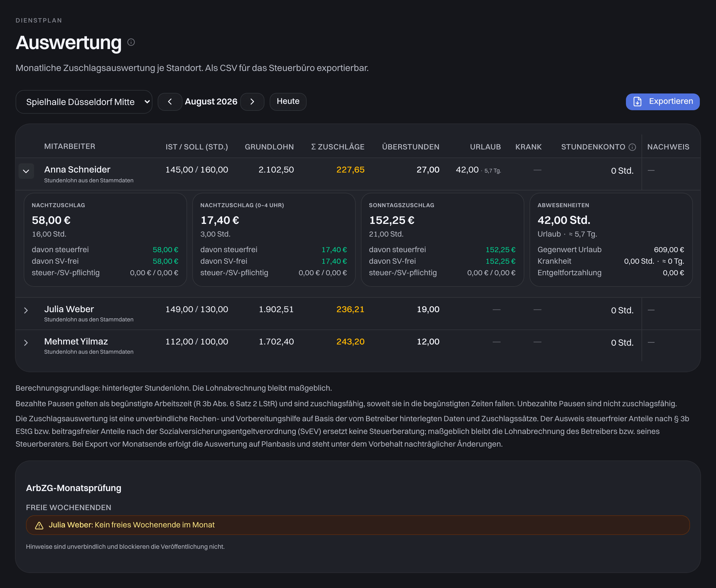Click Anna Schneider's Grundlohn 2.102,50
Image resolution: width=716 pixels, height=588 pixels.
(276, 170)
